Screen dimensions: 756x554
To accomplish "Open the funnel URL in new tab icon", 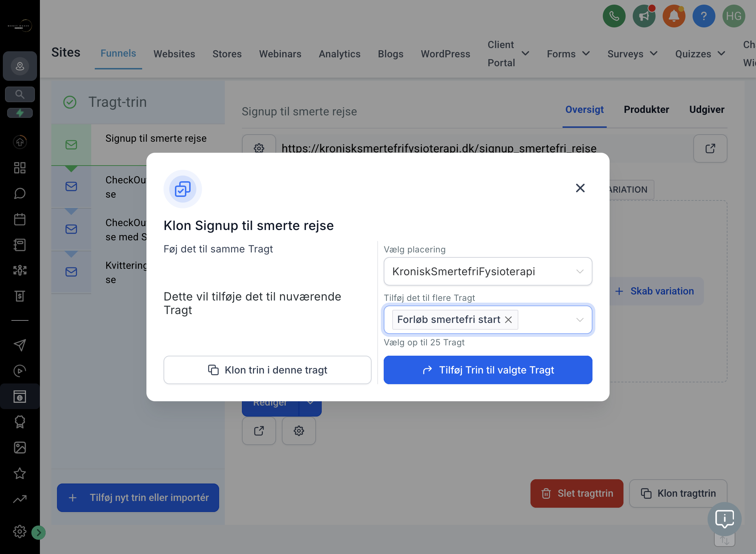I will (x=710, y=148).
